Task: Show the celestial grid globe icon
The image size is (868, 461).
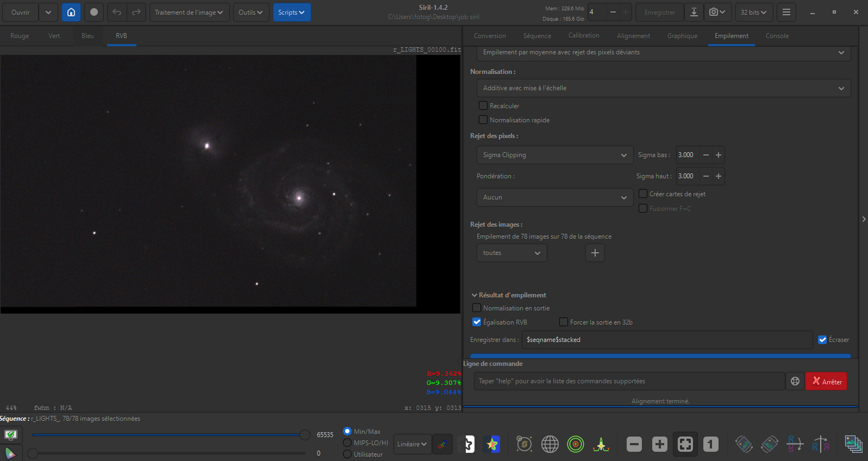Action: pyautogui.click(x=550, y=444)
